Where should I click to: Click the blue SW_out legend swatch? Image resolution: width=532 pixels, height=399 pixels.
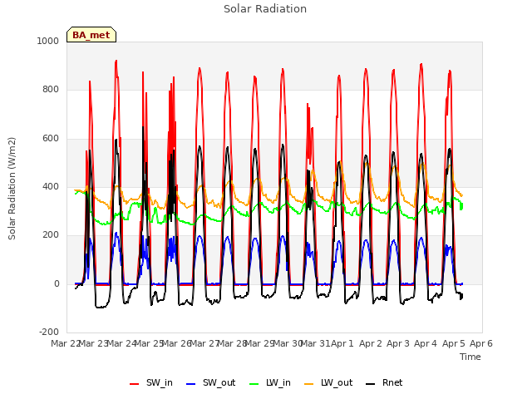click(191, 384)
